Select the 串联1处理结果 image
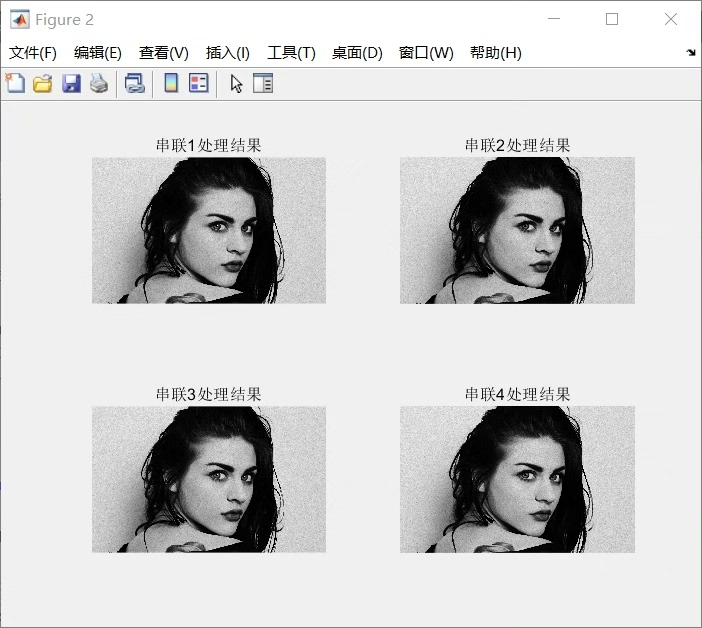Viewport: 702px width, 628px height. (x=209, y=230)
